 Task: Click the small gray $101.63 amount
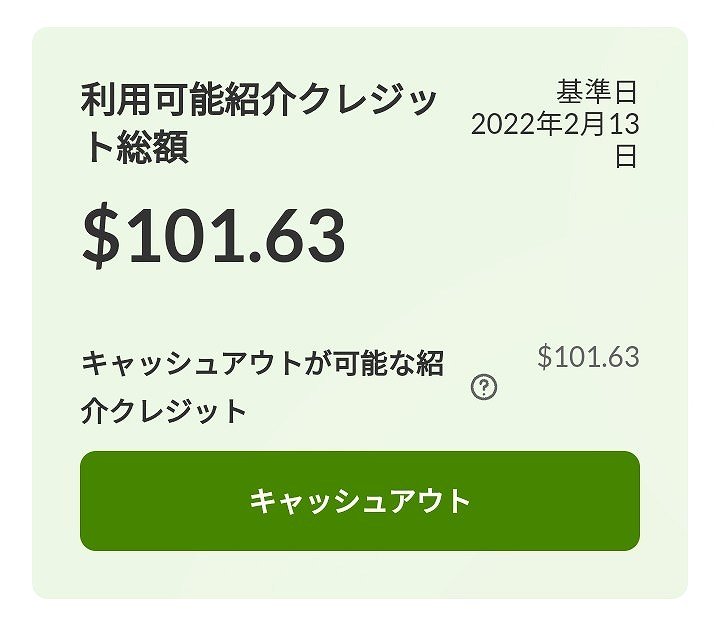pos(588,357)
